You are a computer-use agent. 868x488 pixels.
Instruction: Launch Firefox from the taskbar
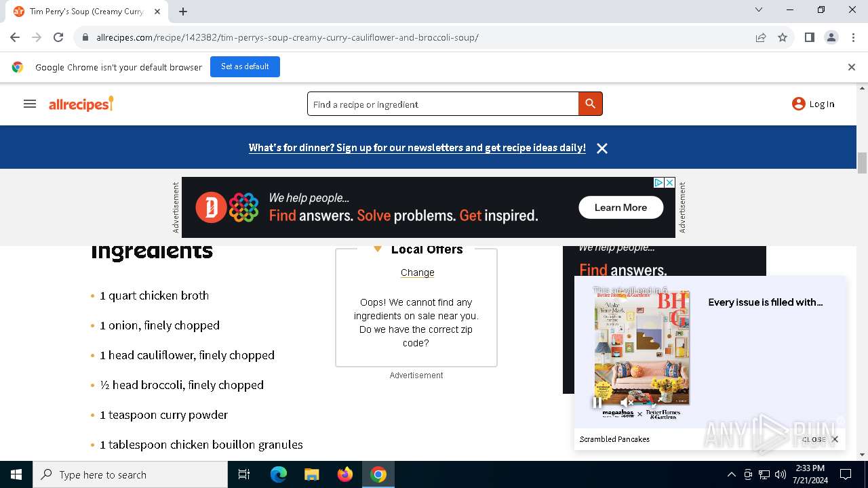point(345,474)
